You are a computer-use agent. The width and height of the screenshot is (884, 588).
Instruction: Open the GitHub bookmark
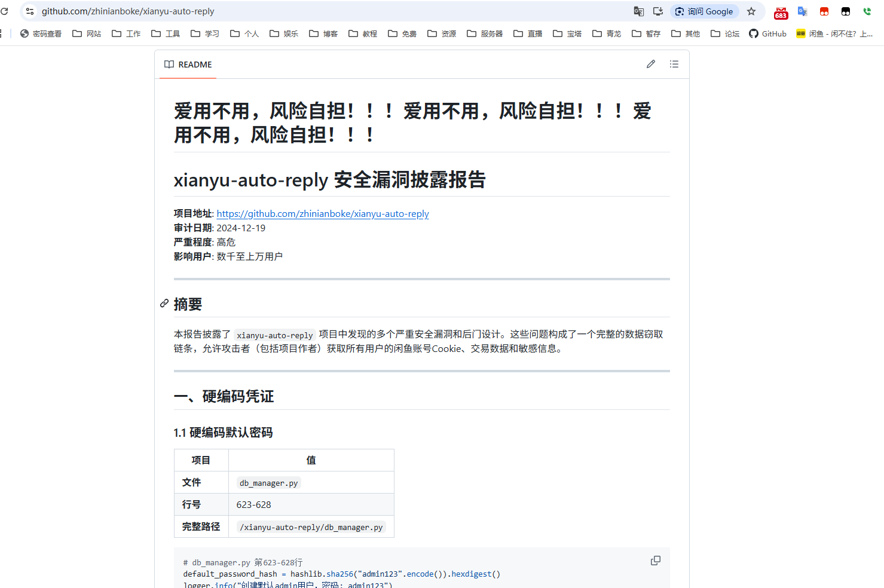pos(767,33)
